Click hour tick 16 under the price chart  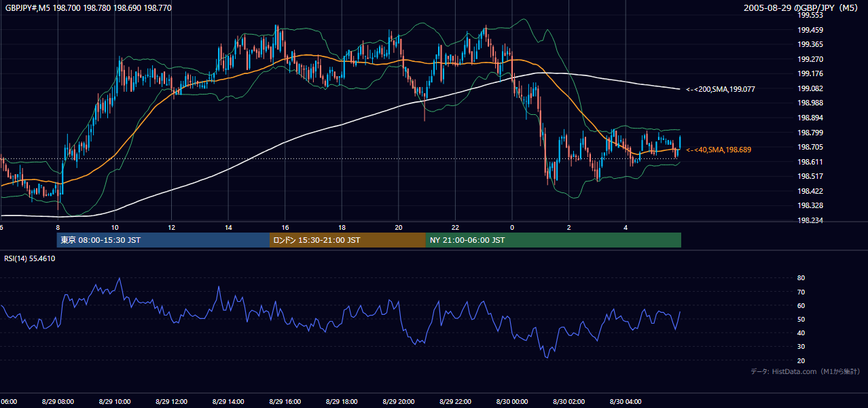(285, 228)
